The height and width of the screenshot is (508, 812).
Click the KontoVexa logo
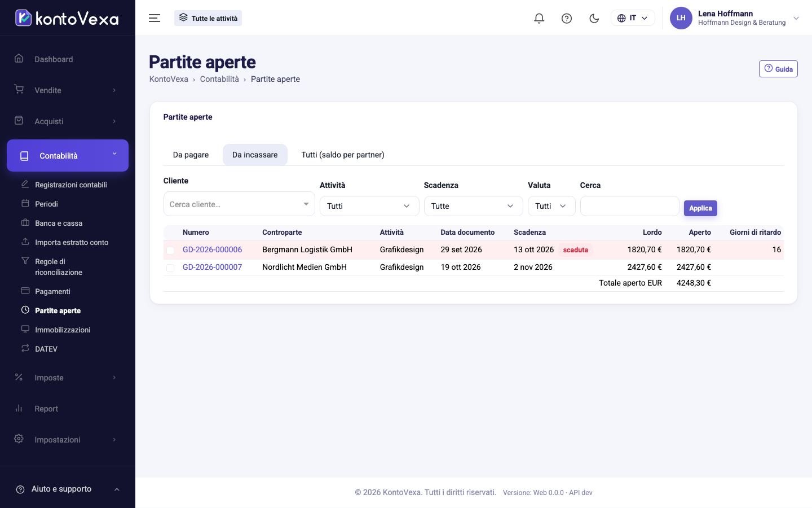(67, 18)
